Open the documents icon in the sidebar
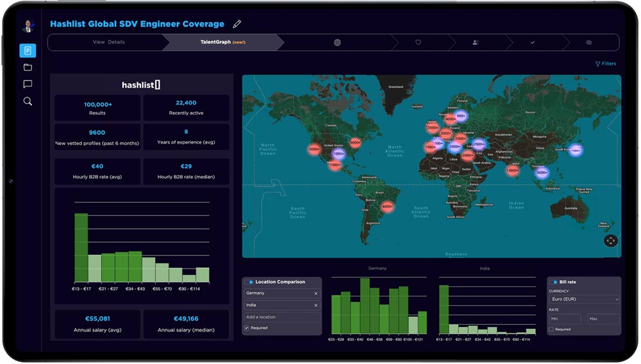 point(28,51)
